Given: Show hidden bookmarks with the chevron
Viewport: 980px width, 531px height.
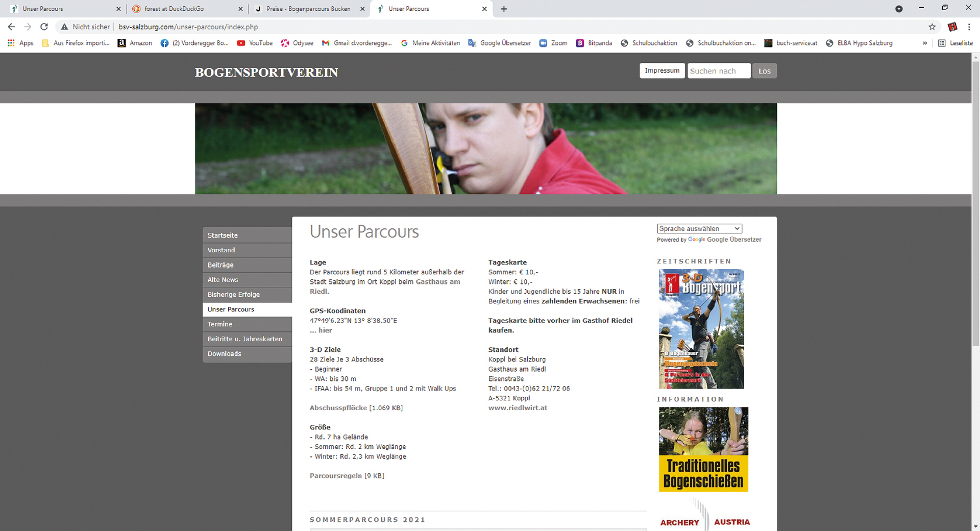Looking at the screenshot, I should click(924, 43).
